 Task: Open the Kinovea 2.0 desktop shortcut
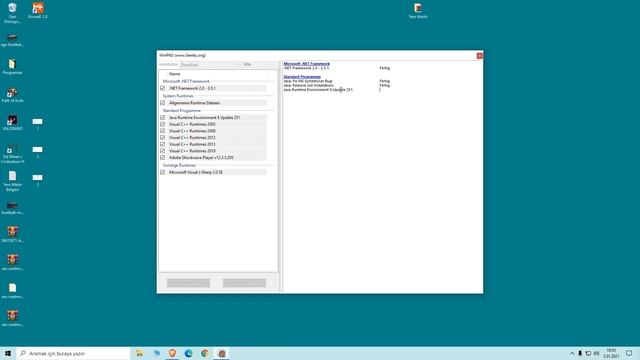tap(38, 11)
